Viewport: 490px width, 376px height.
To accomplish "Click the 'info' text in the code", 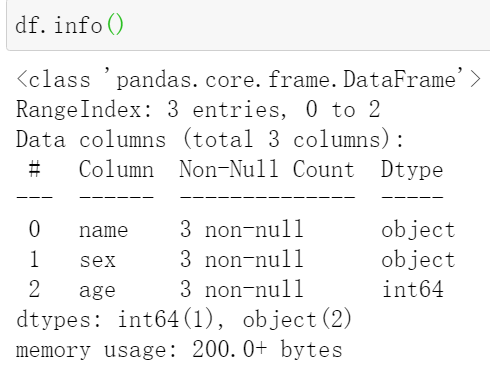I will pos(78,25).
